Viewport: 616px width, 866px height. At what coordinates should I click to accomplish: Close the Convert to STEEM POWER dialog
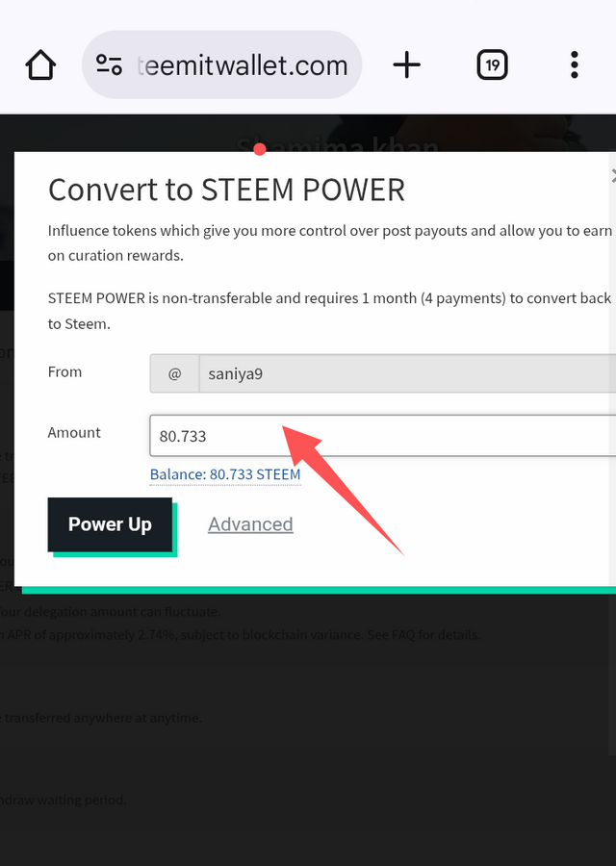(613, 176)
